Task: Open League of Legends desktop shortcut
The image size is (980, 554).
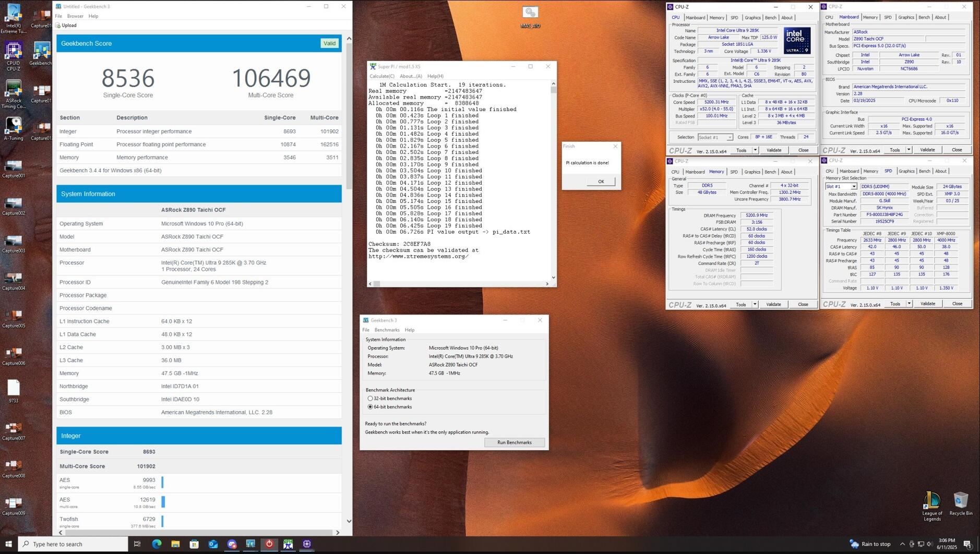Action: click(932, 506)
